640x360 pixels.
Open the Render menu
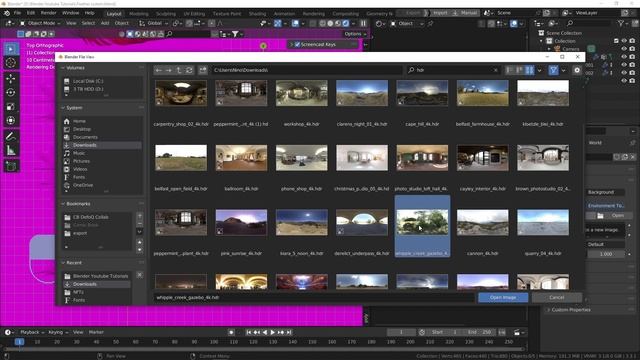pos(48,13)
